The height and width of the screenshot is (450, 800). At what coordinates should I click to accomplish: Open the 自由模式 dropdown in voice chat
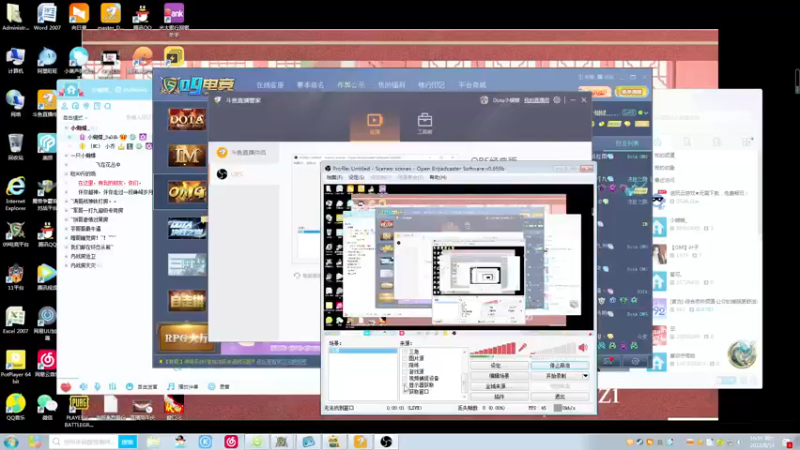pyautogui.click(x=74, y=117)
